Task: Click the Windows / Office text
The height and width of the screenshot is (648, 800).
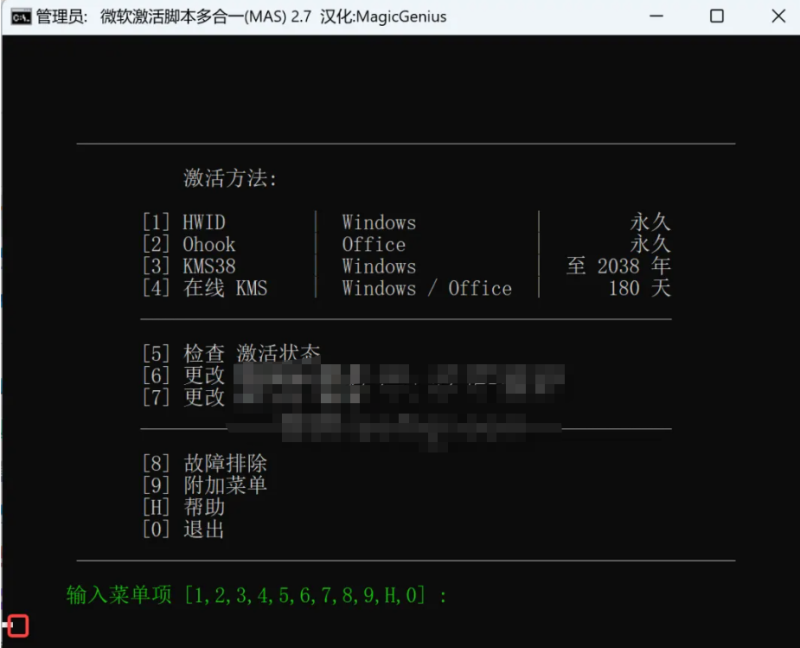Action: 427,288
